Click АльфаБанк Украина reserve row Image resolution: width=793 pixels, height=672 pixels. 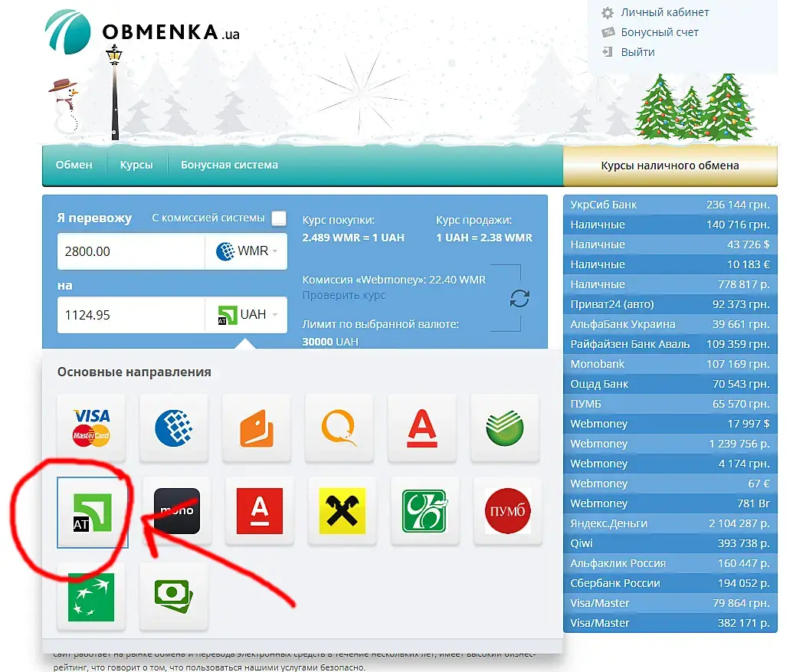point(670,324)
